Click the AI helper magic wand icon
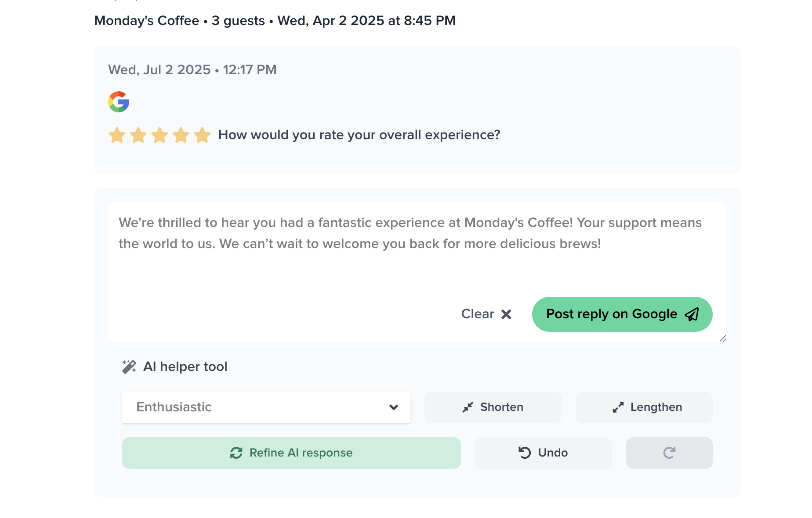 (129, 367)
